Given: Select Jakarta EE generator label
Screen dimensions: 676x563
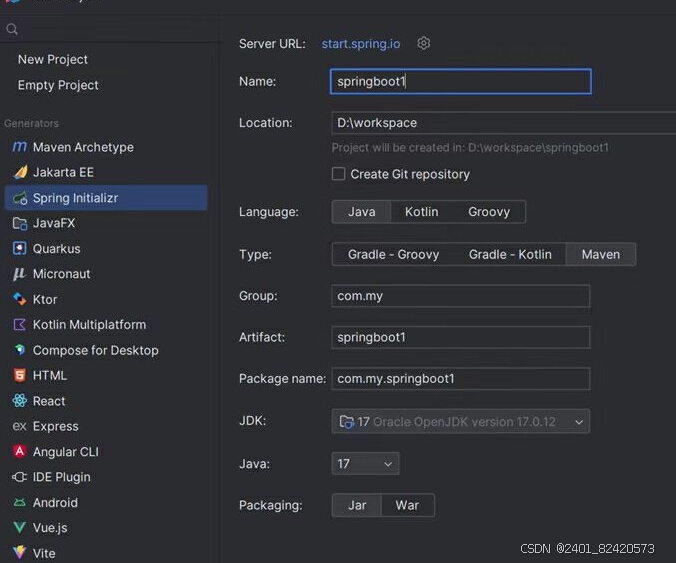Looking at the screenshot, I should (x=63, y=172).
